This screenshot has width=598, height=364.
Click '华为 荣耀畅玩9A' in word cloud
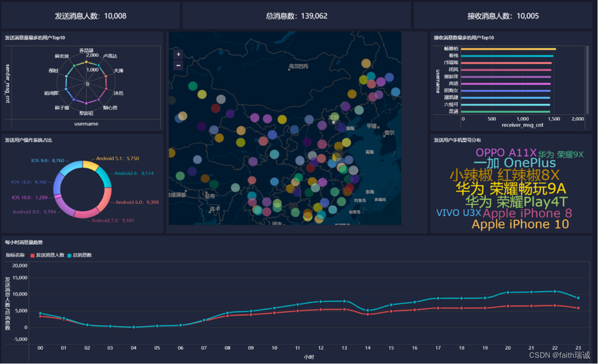(x=511, y=189)
